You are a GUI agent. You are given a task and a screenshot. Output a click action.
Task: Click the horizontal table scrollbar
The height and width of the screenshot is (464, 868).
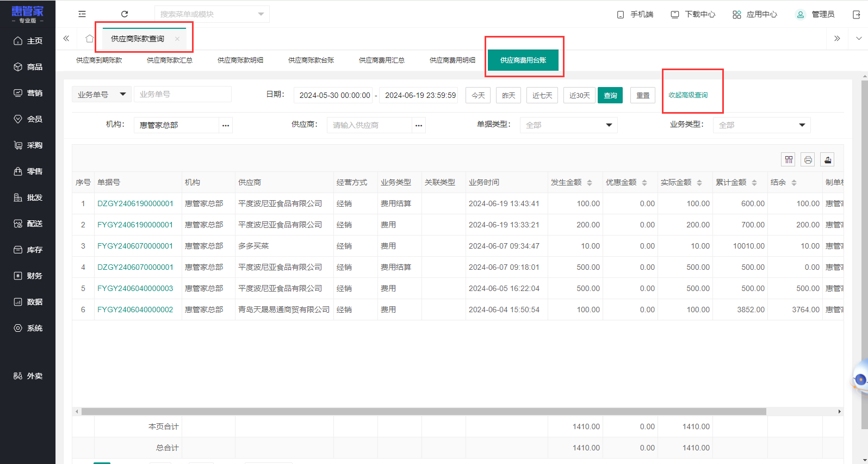pos(424,412)
